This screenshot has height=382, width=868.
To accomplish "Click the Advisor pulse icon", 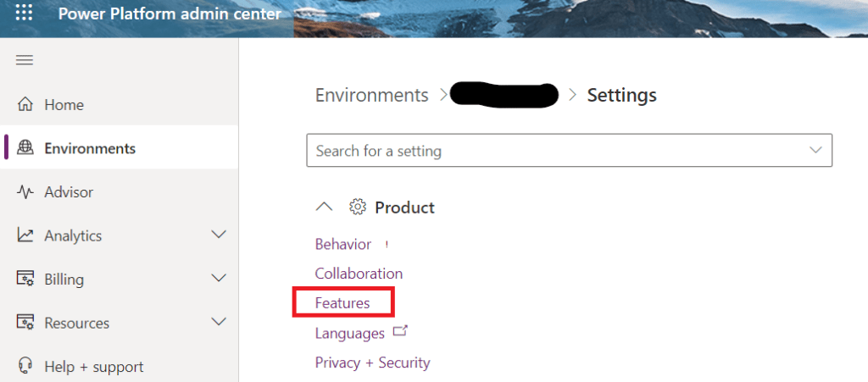I will (x=25, y=192).
